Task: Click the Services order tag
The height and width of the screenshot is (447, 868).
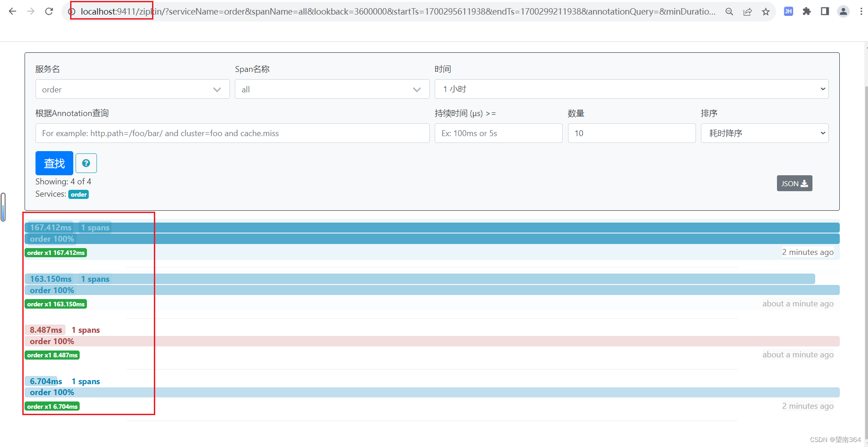Action: pyautogui.click(x=79, y=194)
